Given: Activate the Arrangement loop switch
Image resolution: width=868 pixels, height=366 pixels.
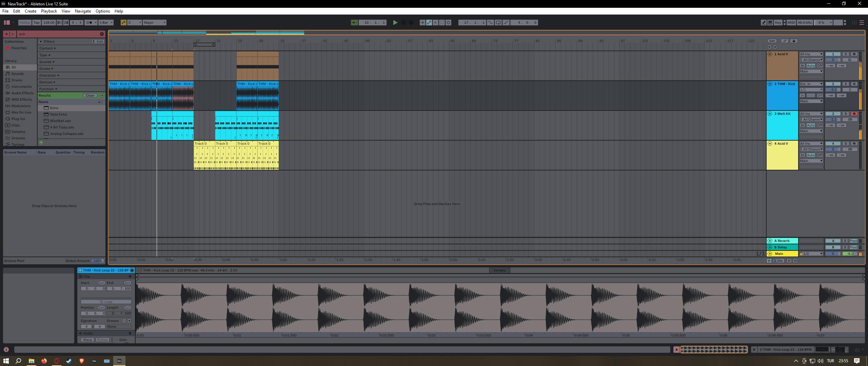Looking at the screenshot, I should (498, 22).
